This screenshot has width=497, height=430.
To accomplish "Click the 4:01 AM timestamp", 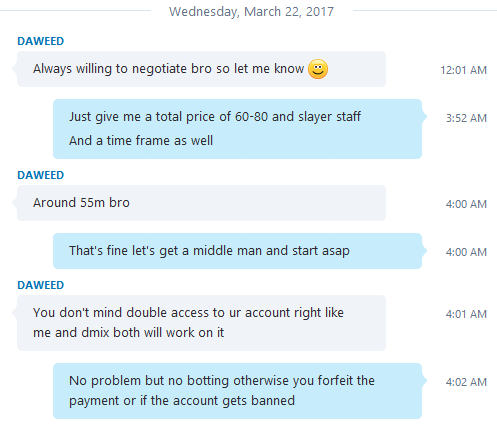I will click(466, 314).
